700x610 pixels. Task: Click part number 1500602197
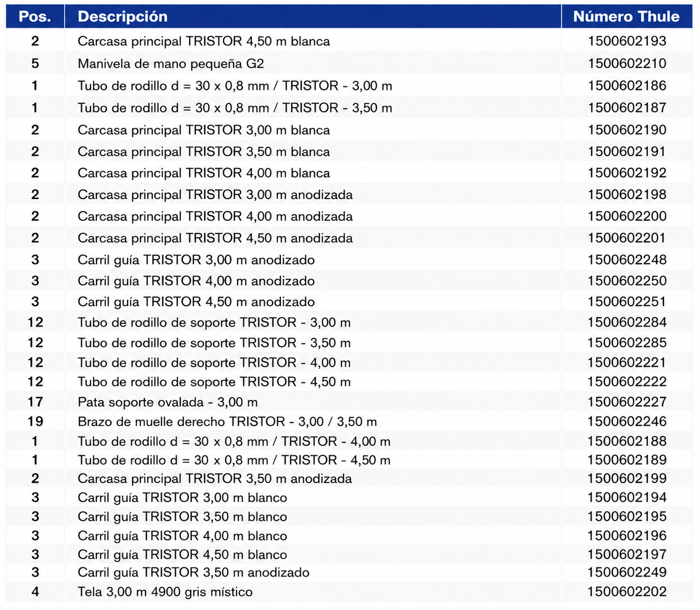627,555
